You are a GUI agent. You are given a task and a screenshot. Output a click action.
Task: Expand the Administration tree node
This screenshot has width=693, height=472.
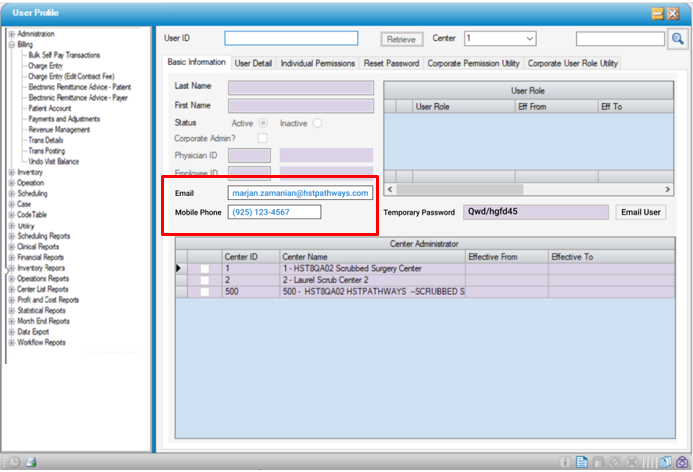point(11,33)
